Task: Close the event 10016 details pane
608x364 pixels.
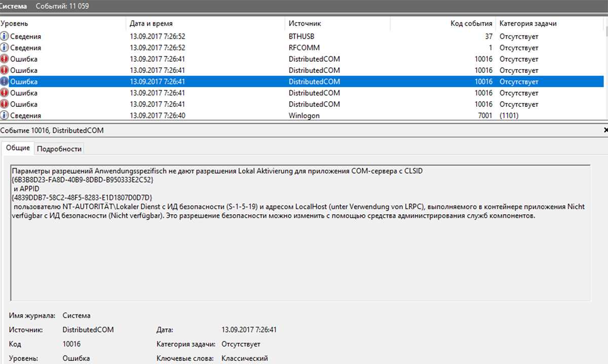Action: (x=605, y=130)
